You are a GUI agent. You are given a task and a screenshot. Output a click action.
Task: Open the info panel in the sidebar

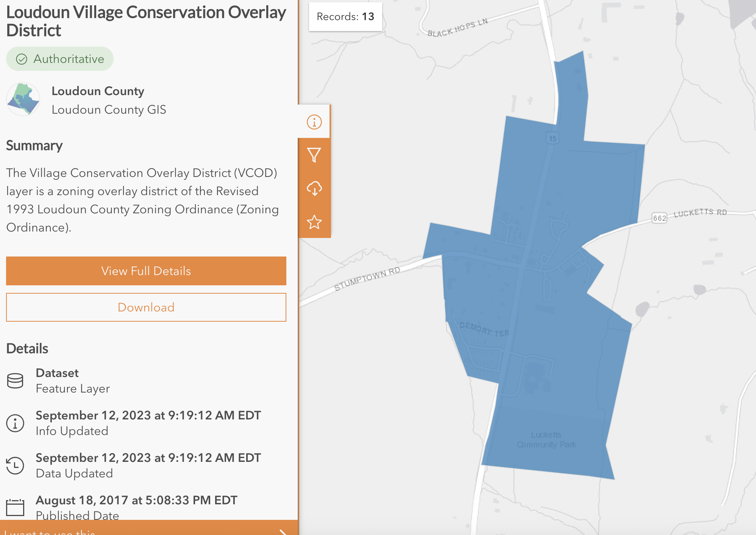coord(314,122)
